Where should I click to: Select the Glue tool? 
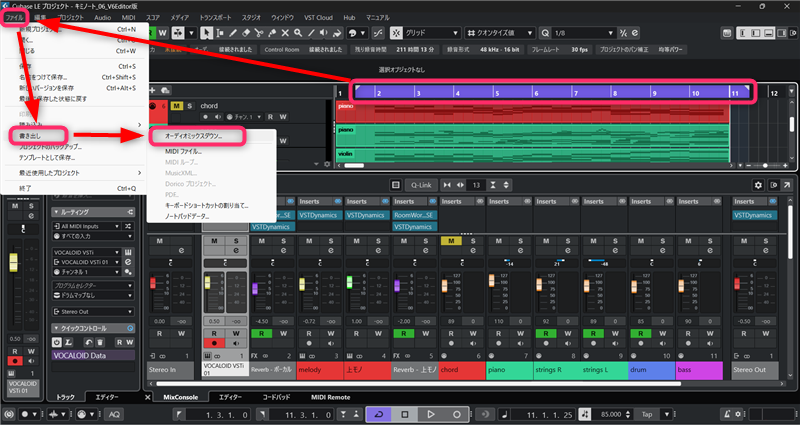272,33
